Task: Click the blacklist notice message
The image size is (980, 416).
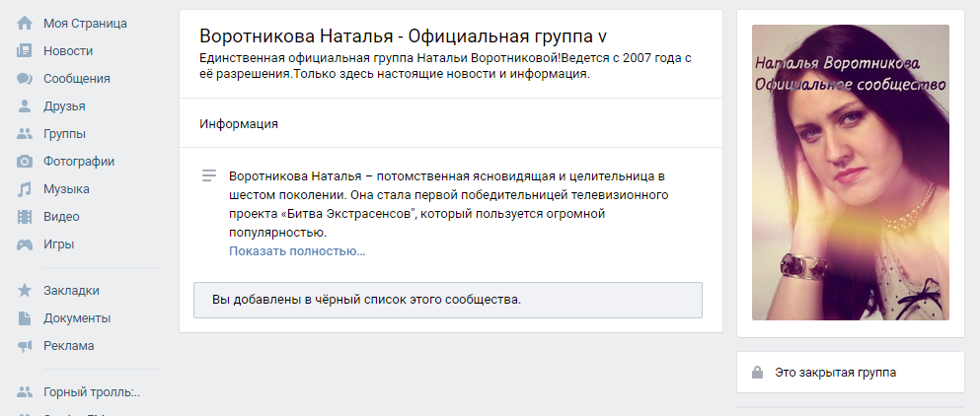Action: point(447,300)
